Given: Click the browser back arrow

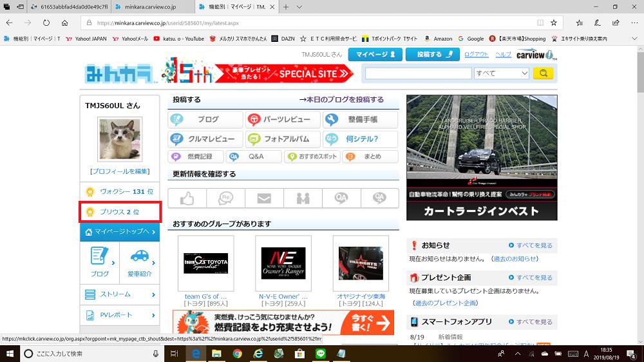Looking at the screenshot, I should [10, 23].
